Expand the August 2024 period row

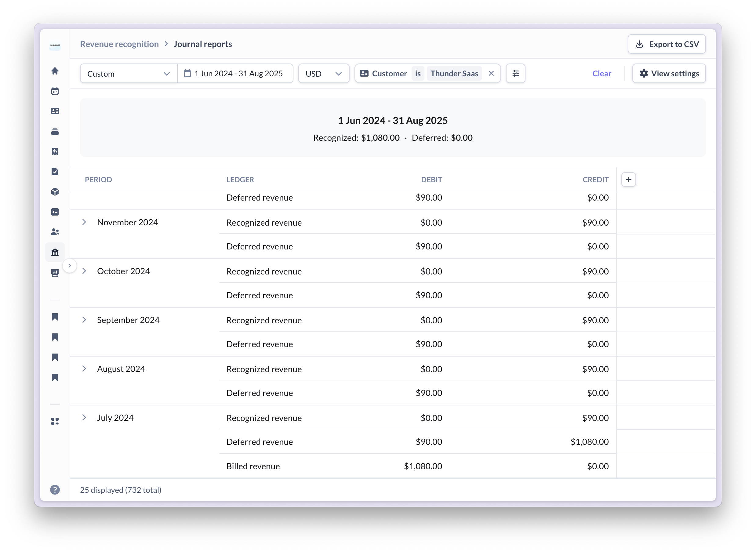[84, 368]
